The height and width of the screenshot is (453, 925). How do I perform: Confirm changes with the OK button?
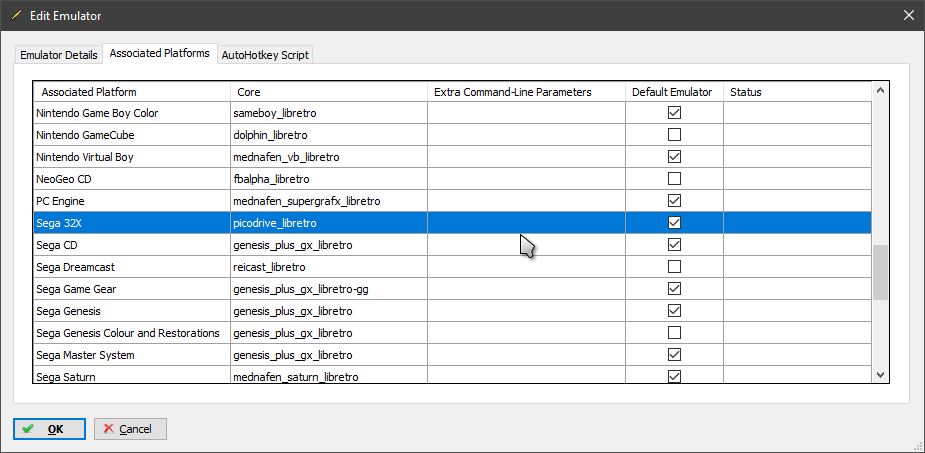coord(50,429)
